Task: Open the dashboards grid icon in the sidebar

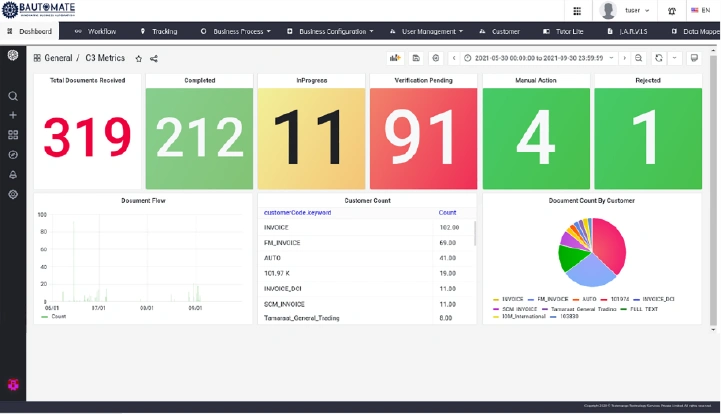Action: click(13, 135)
